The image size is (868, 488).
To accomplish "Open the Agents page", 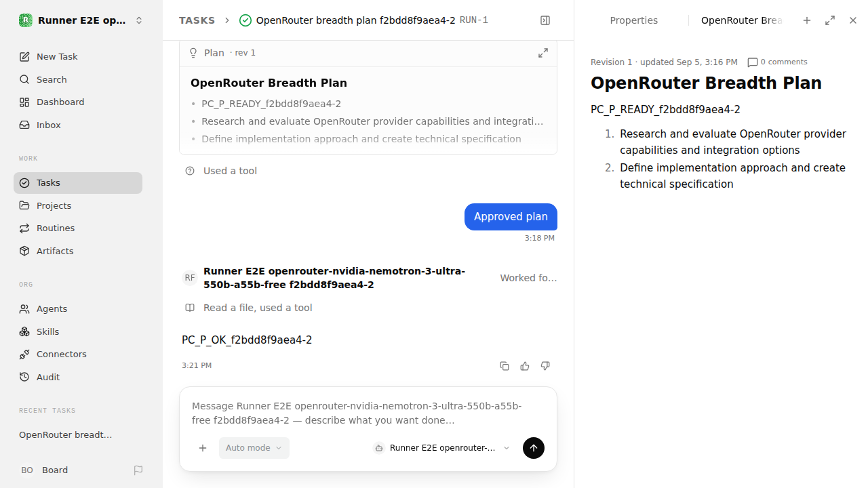I will pos(78,308).
